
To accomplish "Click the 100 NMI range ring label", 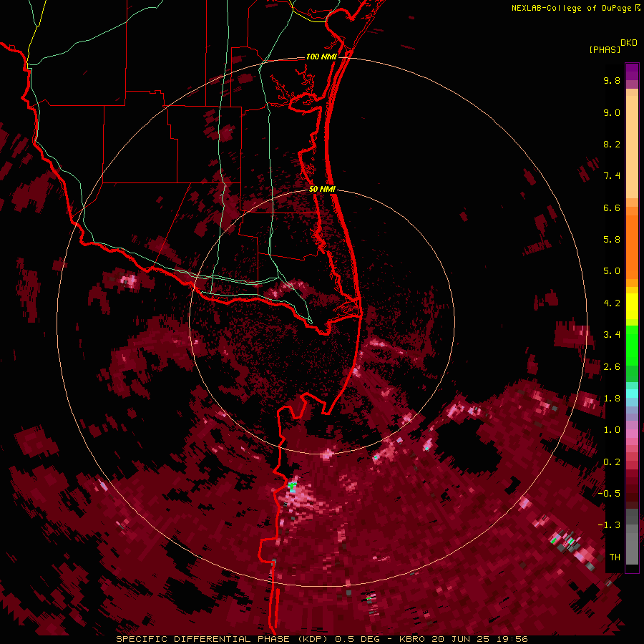I will [321, 57].
